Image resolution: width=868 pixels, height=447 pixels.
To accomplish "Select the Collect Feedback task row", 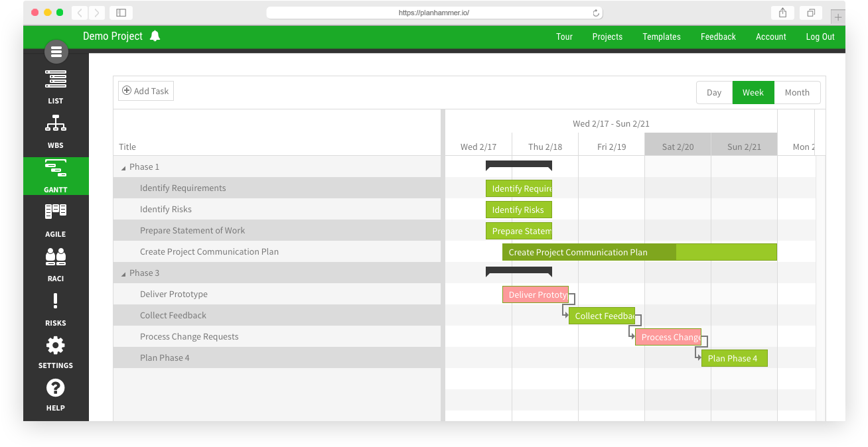I will click(x=277, y=315).
